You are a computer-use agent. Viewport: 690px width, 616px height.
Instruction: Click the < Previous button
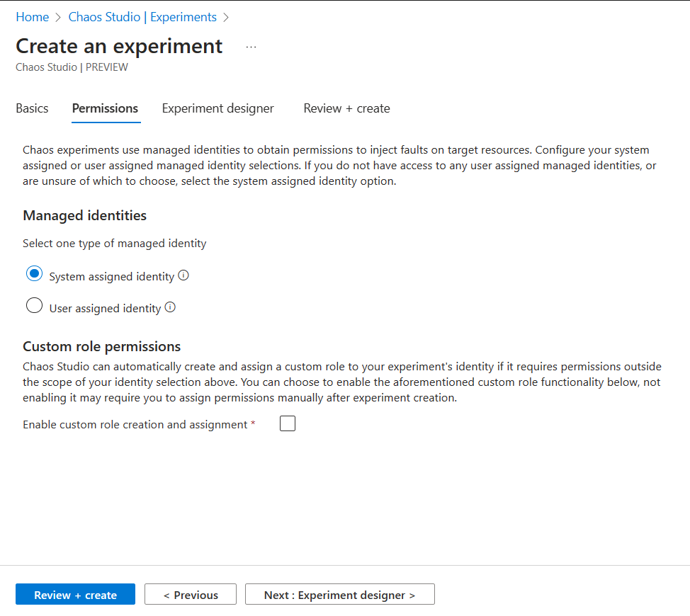[191, 595]
